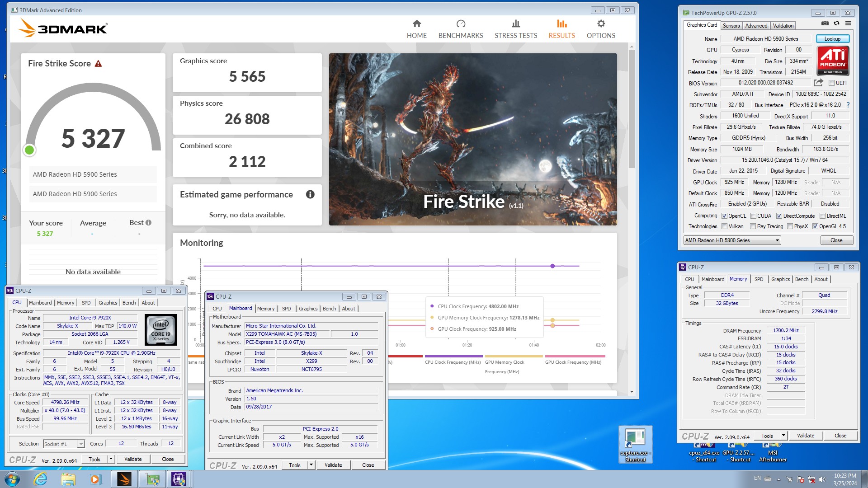Expand Tools dropdown arrow in CPU-Z Memory window
Image resolution: width=868 pixels, height=488 pixels.
783,436
